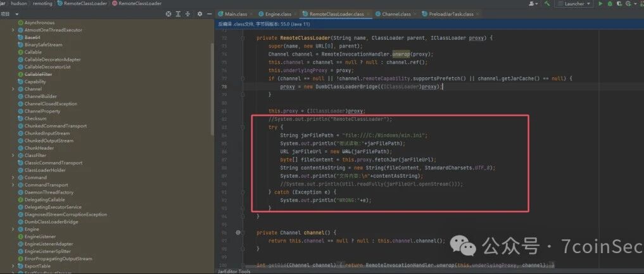Click the project panel vertical scrollbar
644x274 pixels.
coord(212,88)
